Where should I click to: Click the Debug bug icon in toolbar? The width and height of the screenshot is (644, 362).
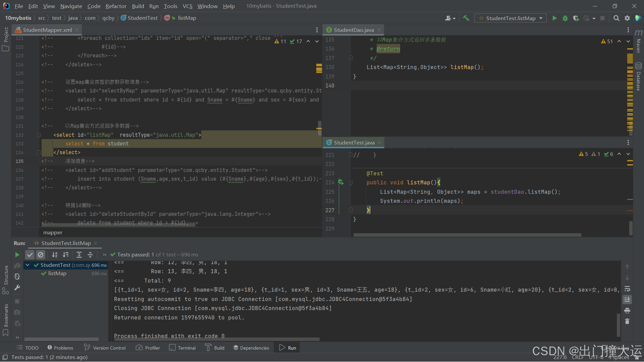(x=565, y=18)
